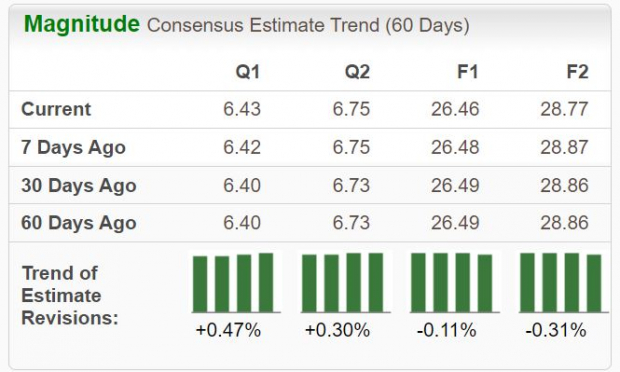Click the green Magnitude heading

82,24
